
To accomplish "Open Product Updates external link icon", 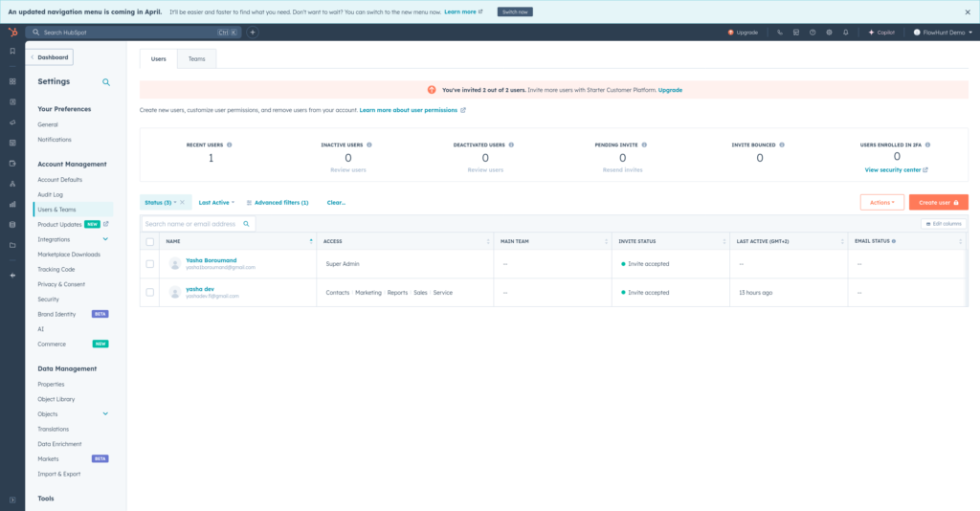I will coord(105,224).
